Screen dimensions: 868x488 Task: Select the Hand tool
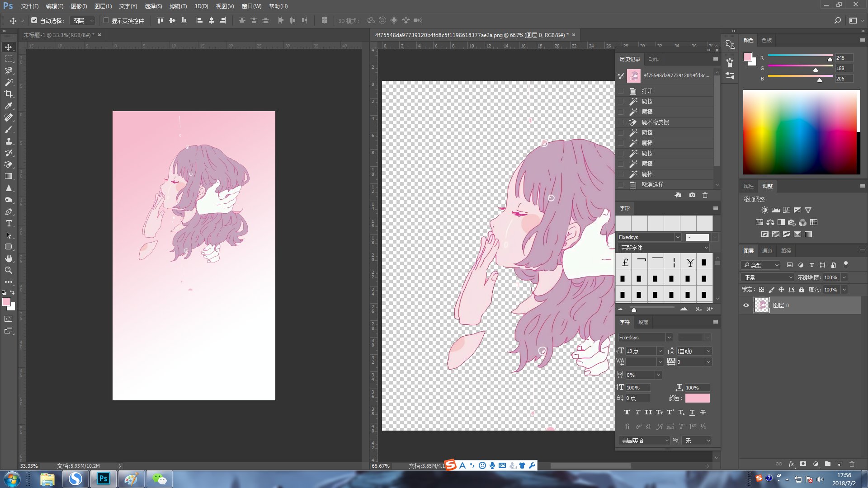pyautogui.click(x=9, y=258)
